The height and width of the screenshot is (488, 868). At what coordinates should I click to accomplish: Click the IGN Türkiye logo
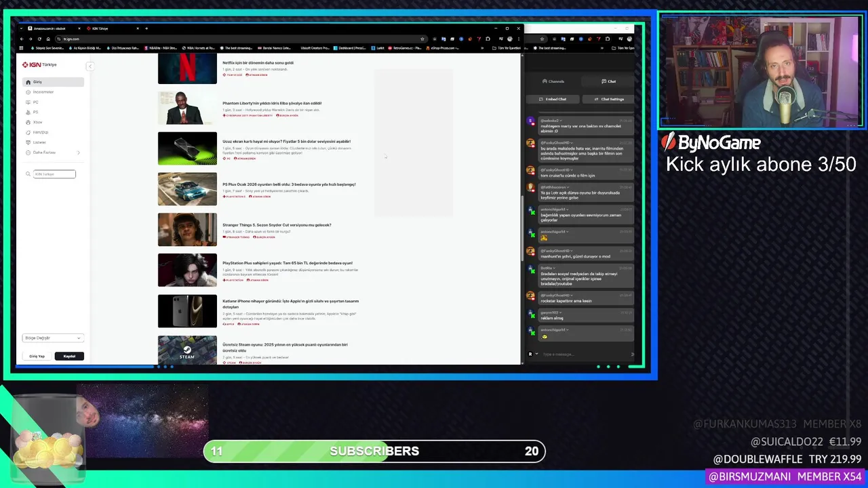click(x=39, y=64)
